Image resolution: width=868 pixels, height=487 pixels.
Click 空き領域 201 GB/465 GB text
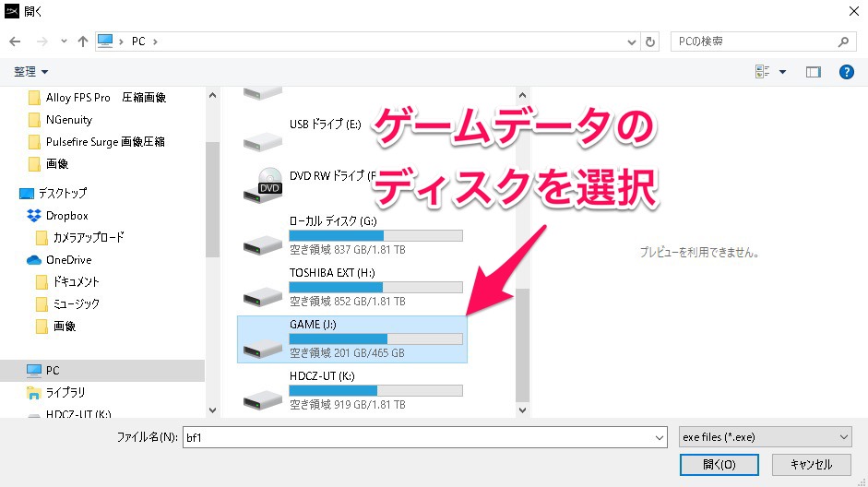347,353
